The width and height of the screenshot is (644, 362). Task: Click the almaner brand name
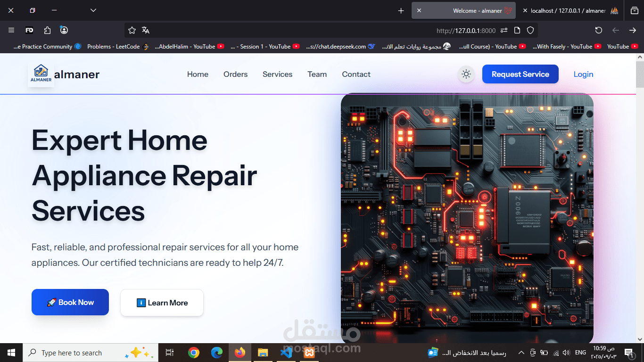pos(77,74)
